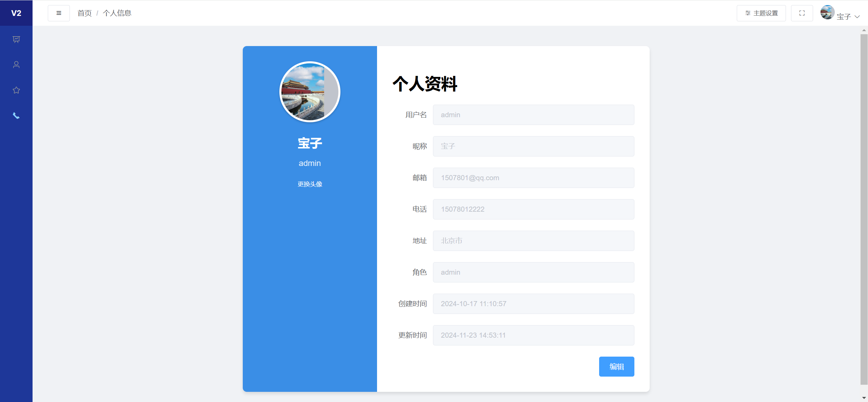
Task: Click the 编辑 edit button
Action: click(x=616, y=366)
